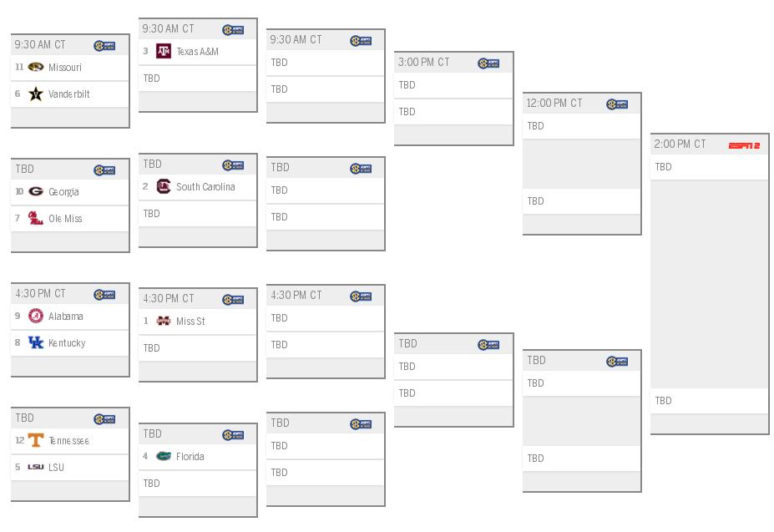The height and width of the screenshot is (532, 774).
Task: Click the Texas A&M team logo
Action: [x=164, y=51]
